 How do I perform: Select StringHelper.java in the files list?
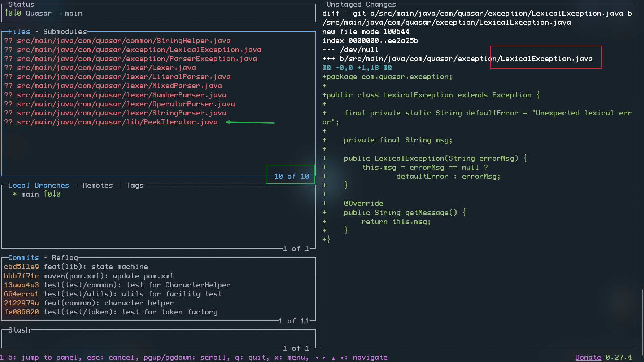tap(117, 41)
